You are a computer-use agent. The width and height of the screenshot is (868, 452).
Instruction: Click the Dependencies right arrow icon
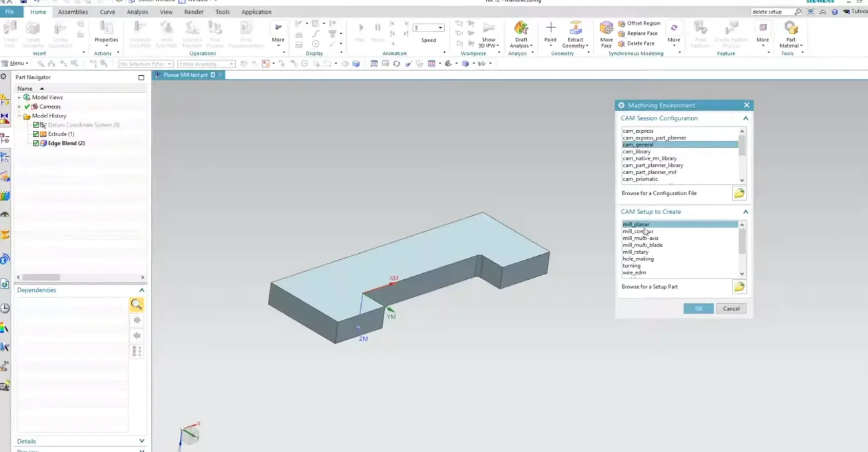137,320
